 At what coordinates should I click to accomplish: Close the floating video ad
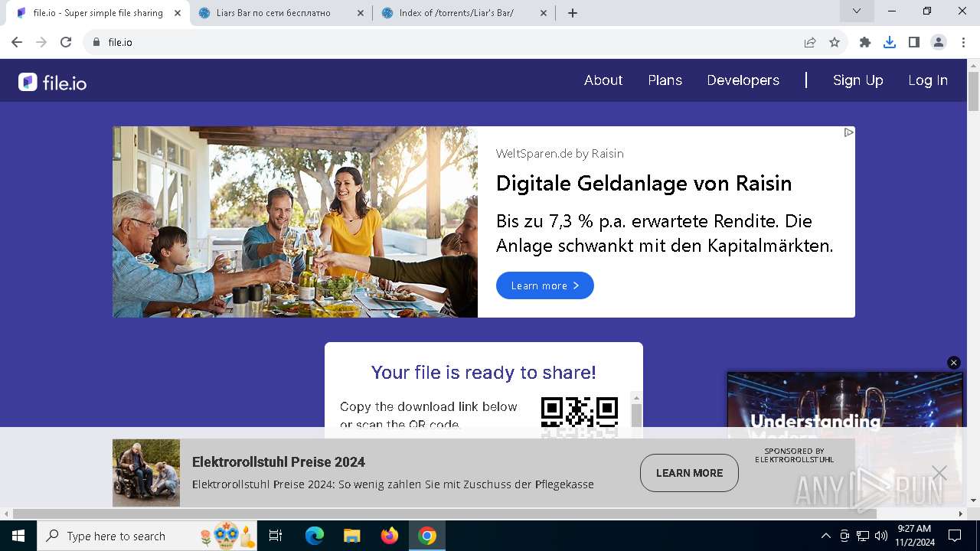point(954,363)
